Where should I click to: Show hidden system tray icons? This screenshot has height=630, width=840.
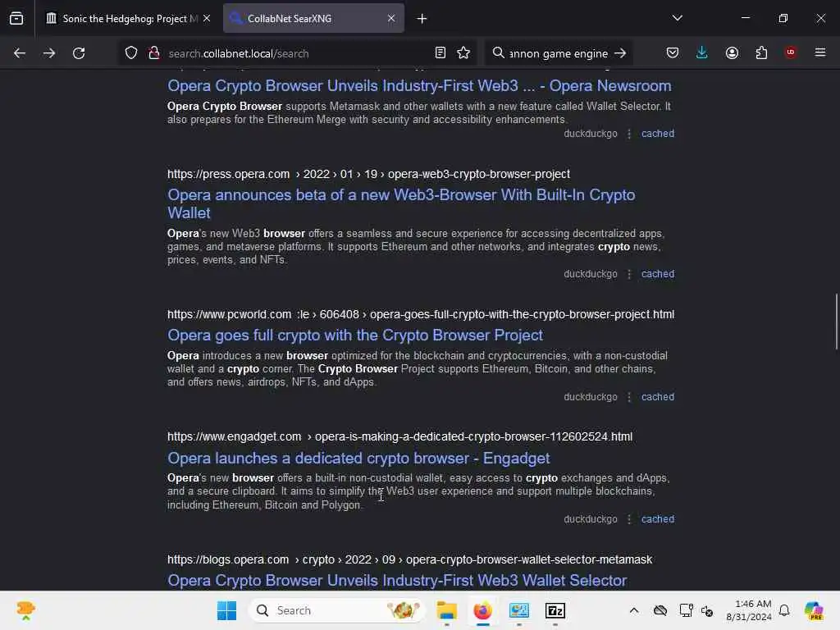pyautogui.click(x=634, y=610)
